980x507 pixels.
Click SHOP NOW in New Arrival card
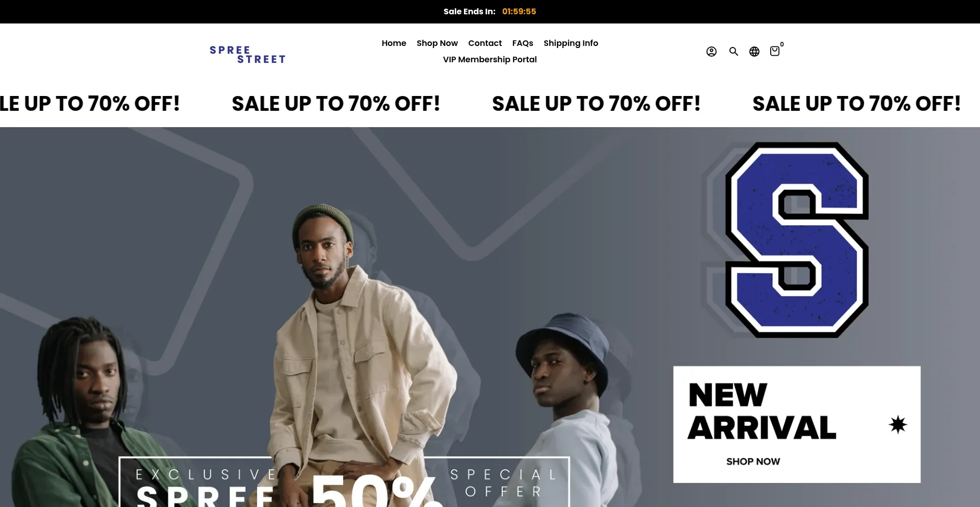coord(753,462)
